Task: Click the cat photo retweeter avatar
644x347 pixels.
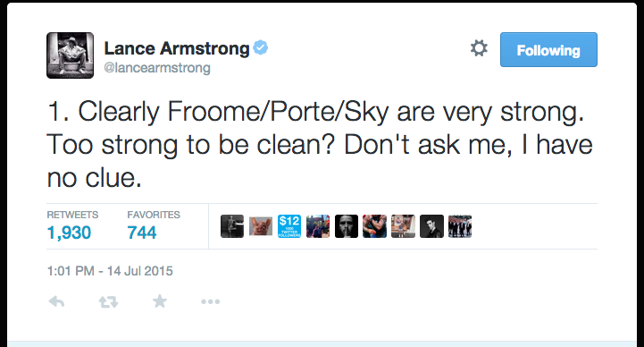Action: tap(261, 226)
